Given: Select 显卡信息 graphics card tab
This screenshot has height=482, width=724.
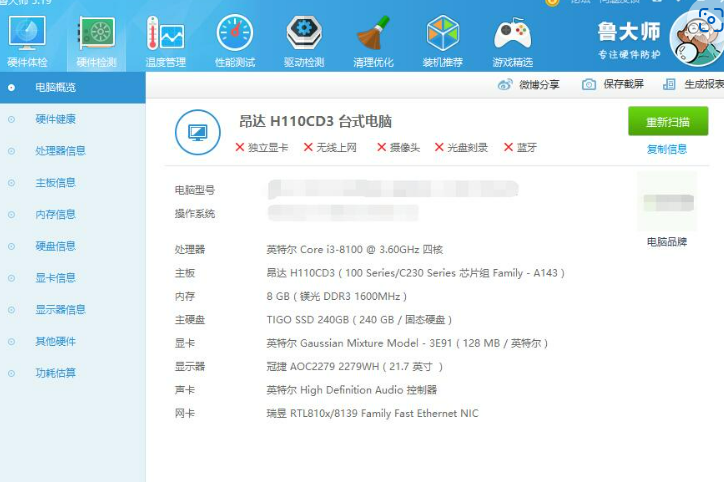Looking at the screenshot, I should (55, 278).
